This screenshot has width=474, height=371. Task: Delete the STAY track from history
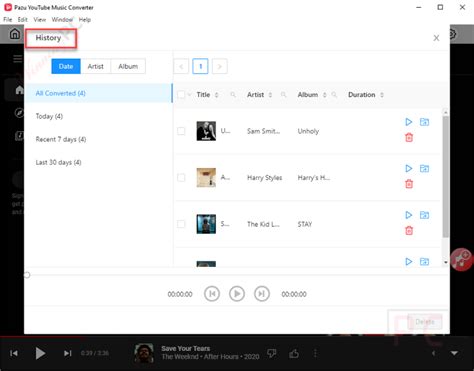(x=409, y=230)
